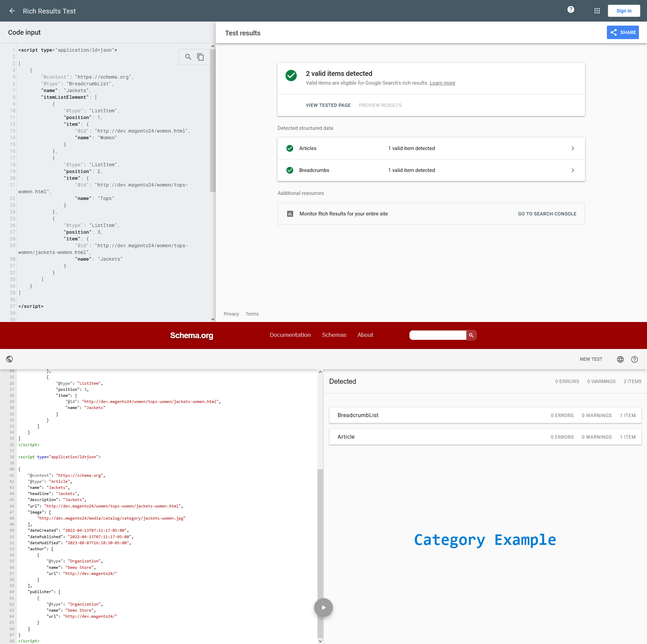Click the Schema.org search magnifier button
The height and width of the screenshot is (644, 647).
(x=471, y=335)
